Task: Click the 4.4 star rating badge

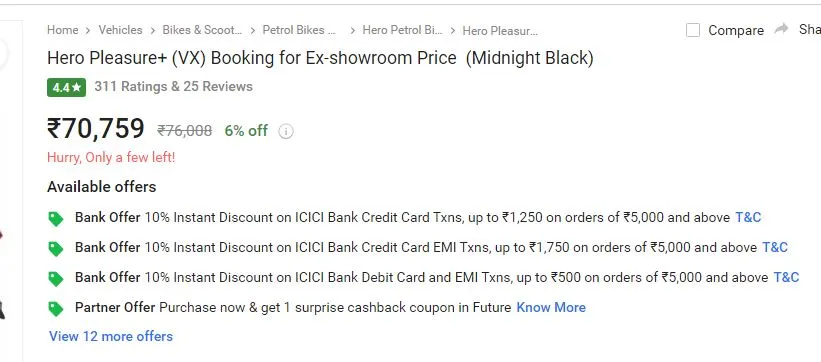Action: click(x=66, y=87)
